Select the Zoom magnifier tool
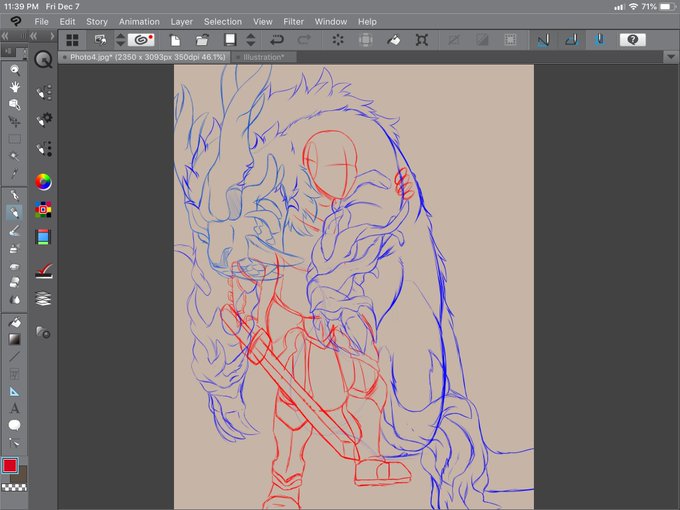680x510 pixels. pos(14,69)
